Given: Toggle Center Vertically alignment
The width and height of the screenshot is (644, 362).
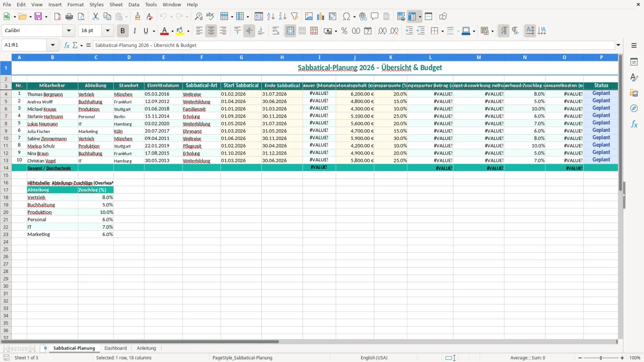Looking at the screenshot, I should [x=249, y=31].
